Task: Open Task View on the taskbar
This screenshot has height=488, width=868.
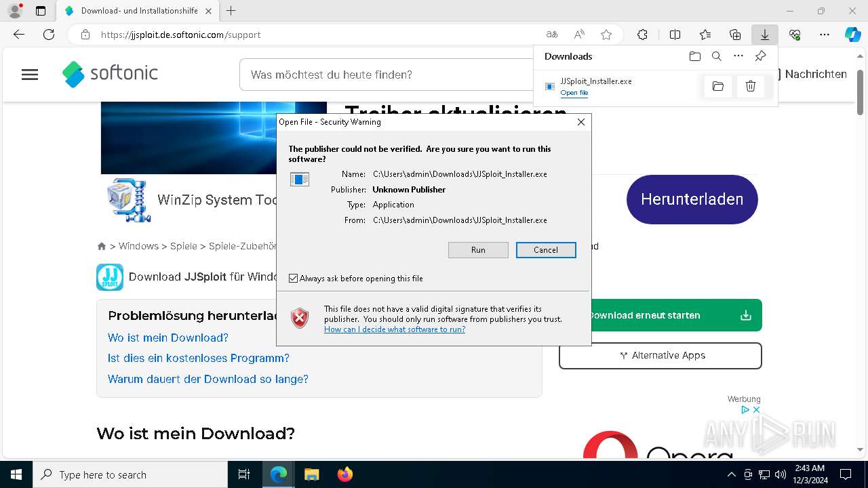Action: click(244, 474)
